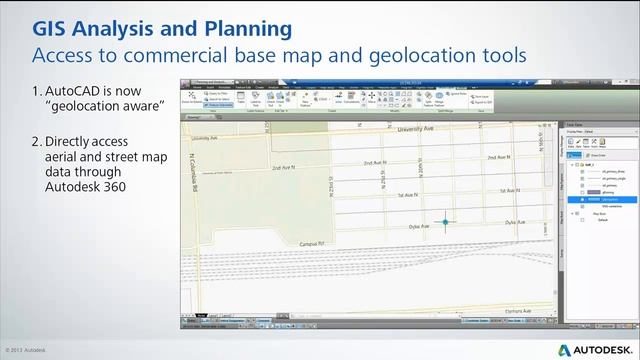Screen dimensions: 640x360
Task: Select Search to Select in the ribbon
Action: click(217, 99)
